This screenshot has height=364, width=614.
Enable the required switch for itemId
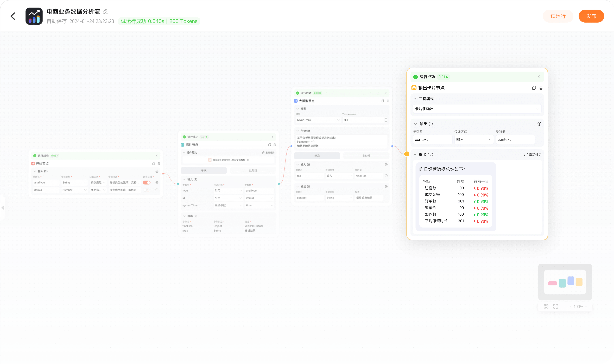(147, 190)
